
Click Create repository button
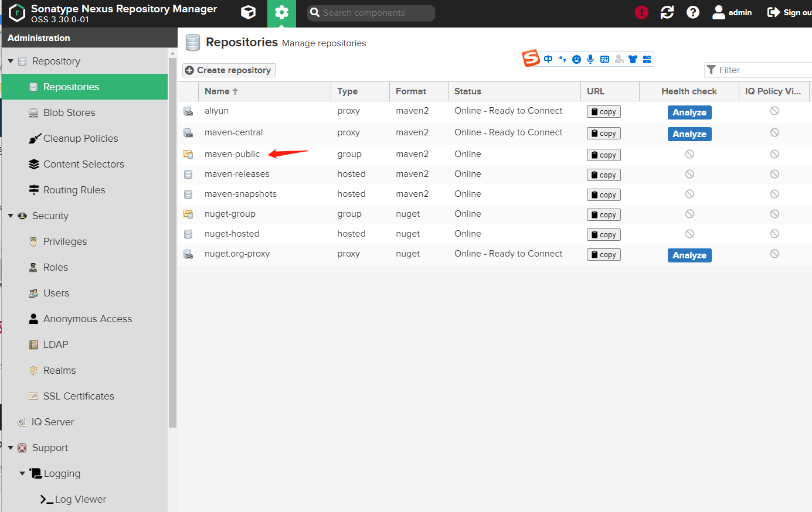tap(229, 70)
